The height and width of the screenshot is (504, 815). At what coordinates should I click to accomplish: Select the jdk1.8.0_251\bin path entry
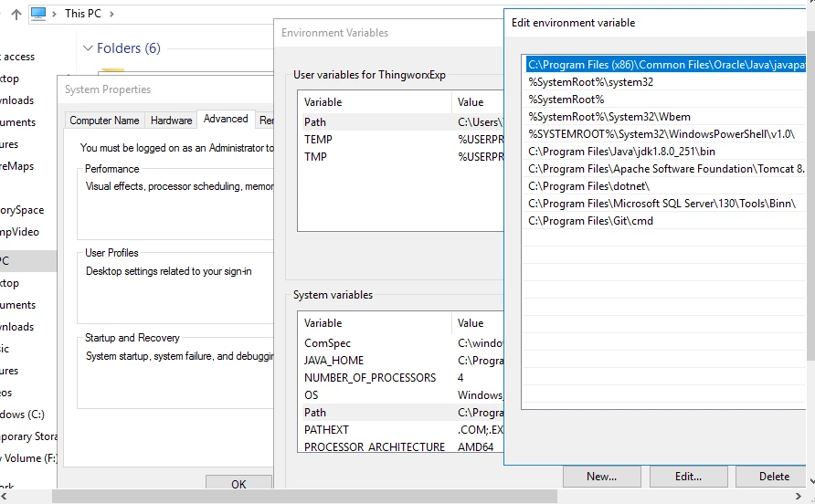pos(663,152)
